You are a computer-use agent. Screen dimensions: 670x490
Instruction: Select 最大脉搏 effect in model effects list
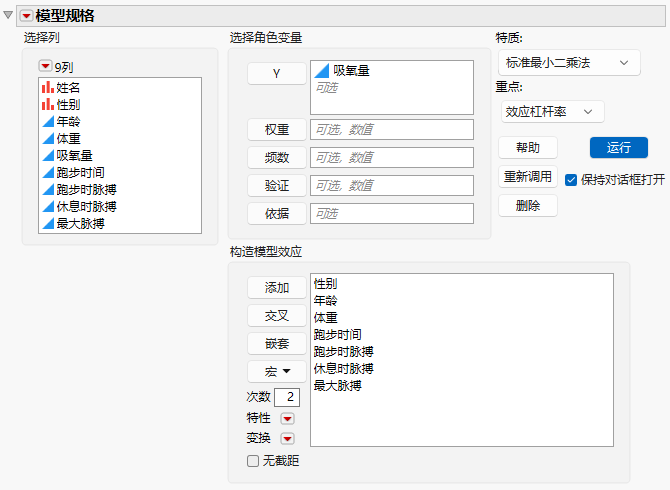[x=338, y=386]
